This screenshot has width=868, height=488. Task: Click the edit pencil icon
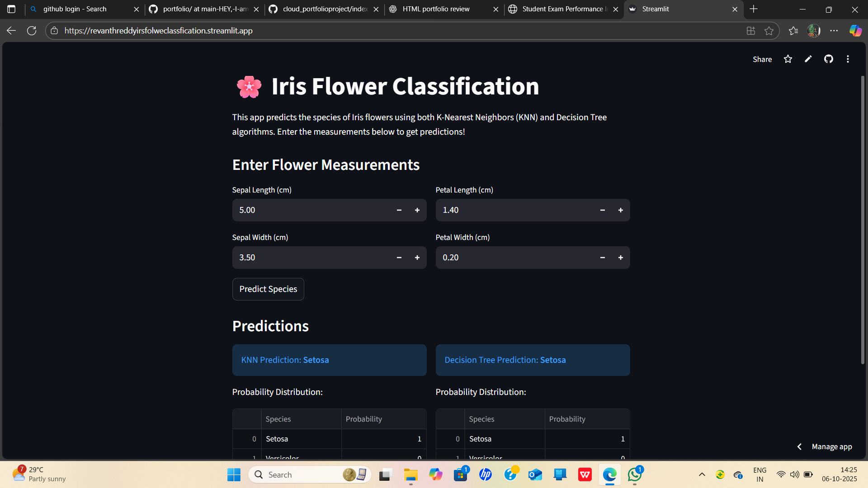[808, 59]
